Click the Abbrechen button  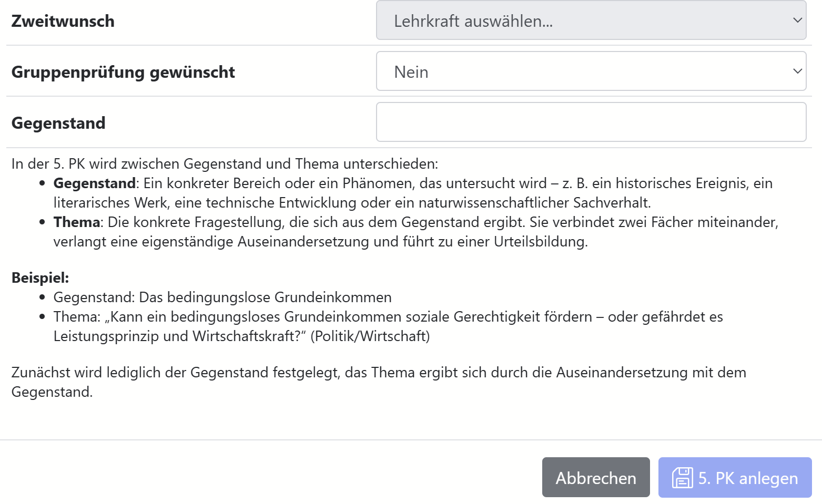pos(595,478)
